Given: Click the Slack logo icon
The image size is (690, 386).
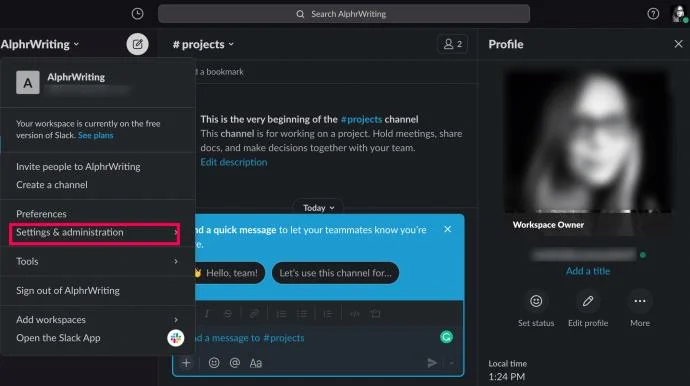Looking at the screenshot, I should click(x=176, y=338).
